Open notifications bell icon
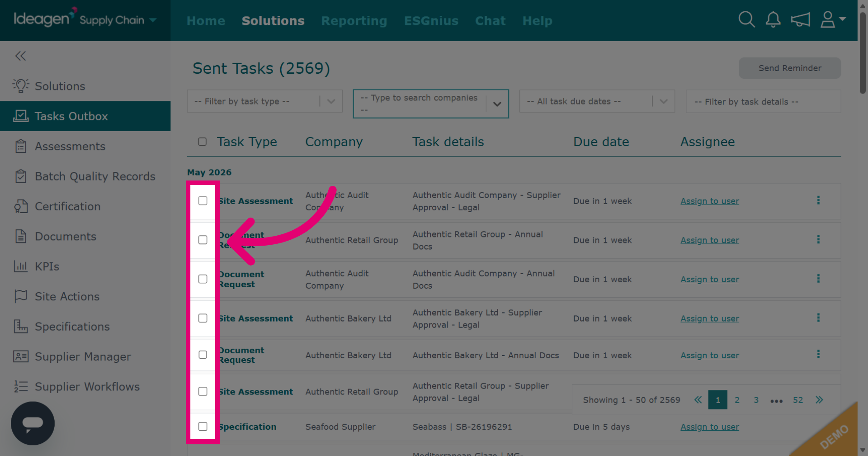The image size is (868, 456). click(x=773, y=19)
